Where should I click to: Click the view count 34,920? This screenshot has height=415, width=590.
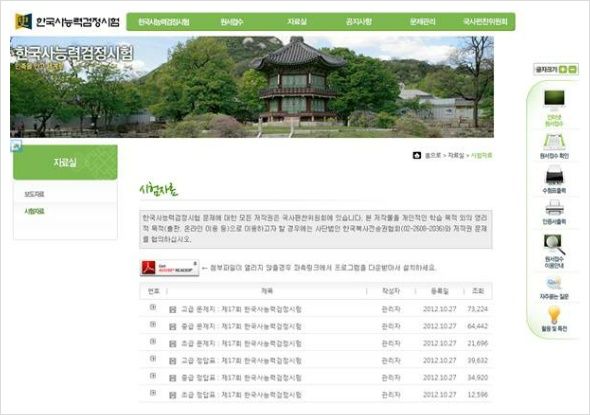477,378
